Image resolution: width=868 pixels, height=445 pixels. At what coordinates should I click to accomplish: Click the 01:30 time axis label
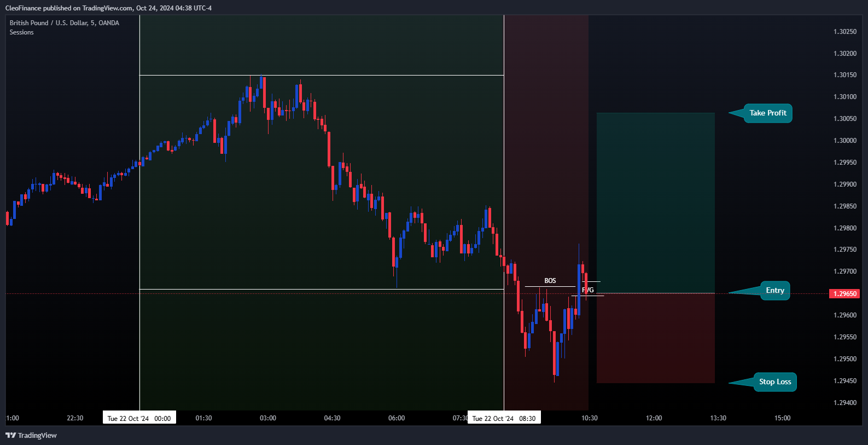tap(203, 418)
